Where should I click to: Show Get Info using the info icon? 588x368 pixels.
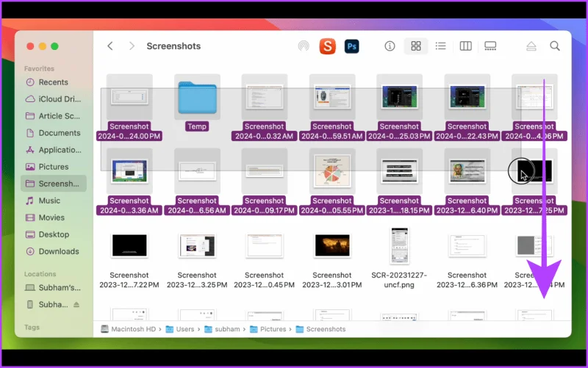390,46
